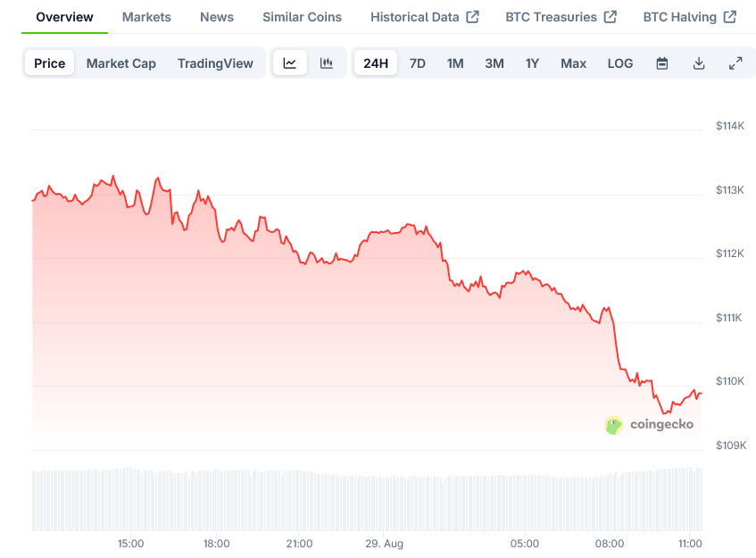Switch chart to TradingView mode
The height and width of the screenshot is (558, 756).
[215, 63]
